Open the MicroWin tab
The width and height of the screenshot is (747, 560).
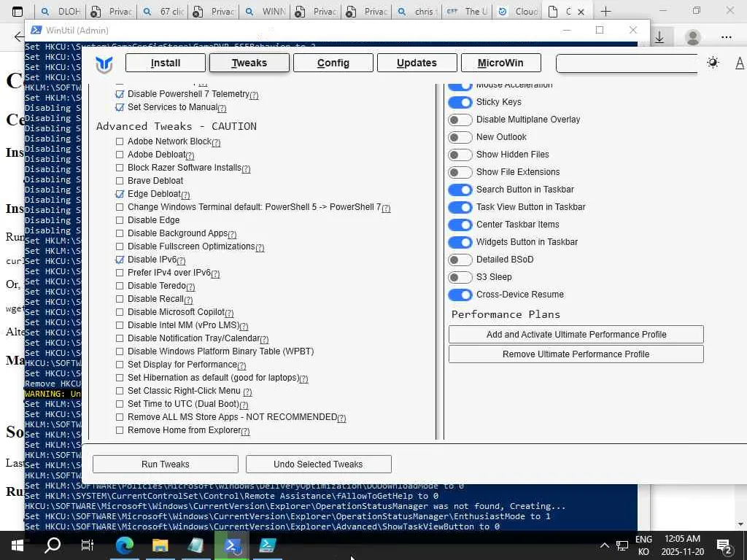[x=500, y=63]
